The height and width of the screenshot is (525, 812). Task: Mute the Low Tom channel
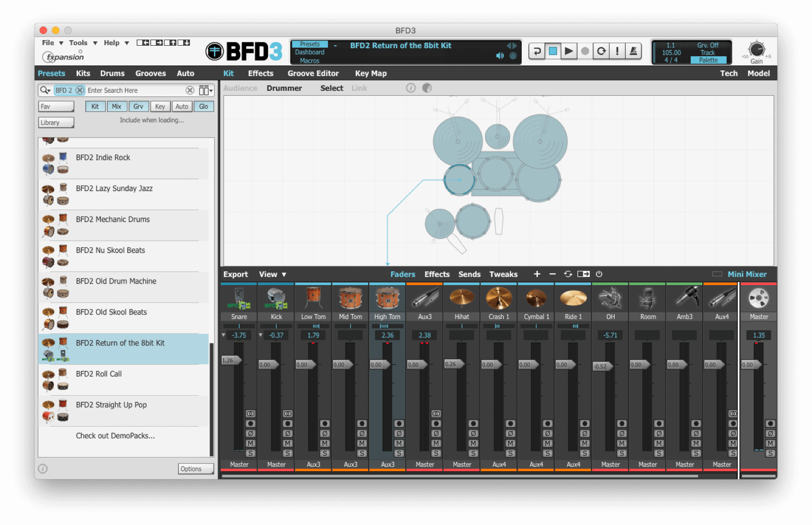coord(325,443)
